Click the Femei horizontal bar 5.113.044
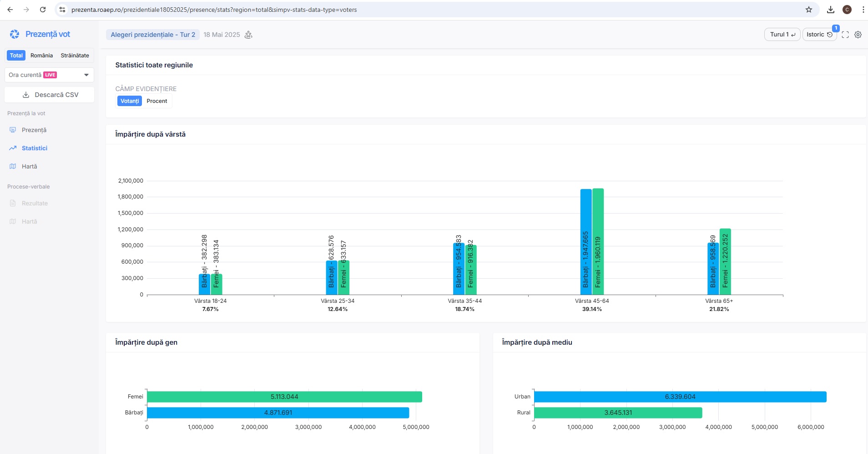Screen dimensions: 868x454 point(284,397)
